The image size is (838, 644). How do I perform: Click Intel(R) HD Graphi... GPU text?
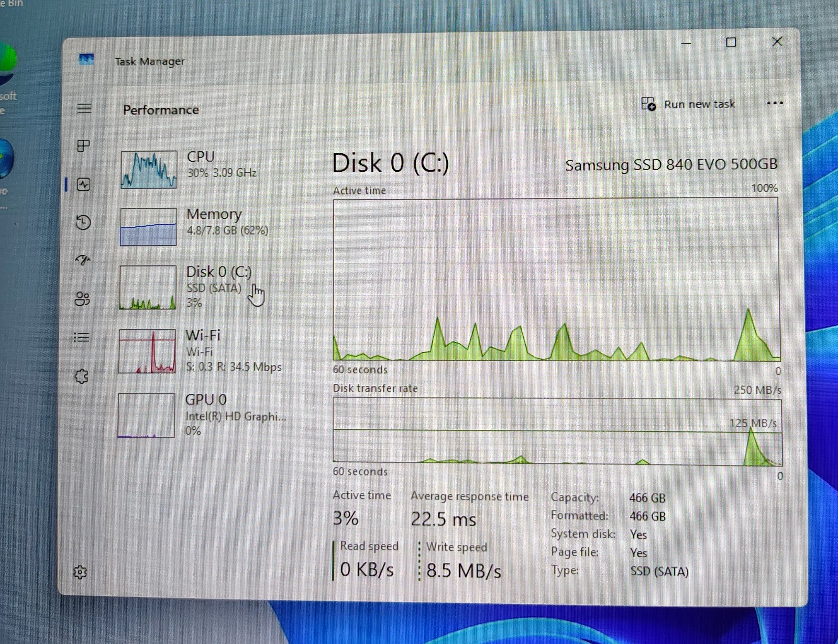pos(236,417)
